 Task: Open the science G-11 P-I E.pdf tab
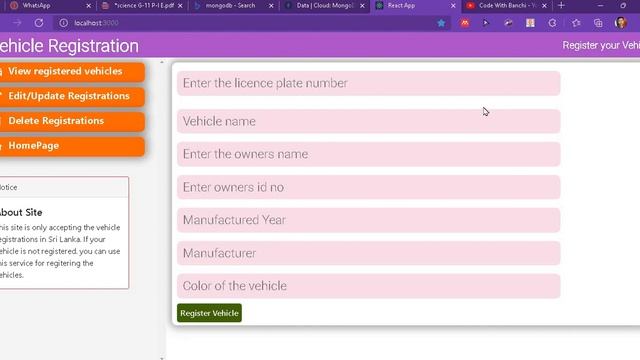point(141,6)
